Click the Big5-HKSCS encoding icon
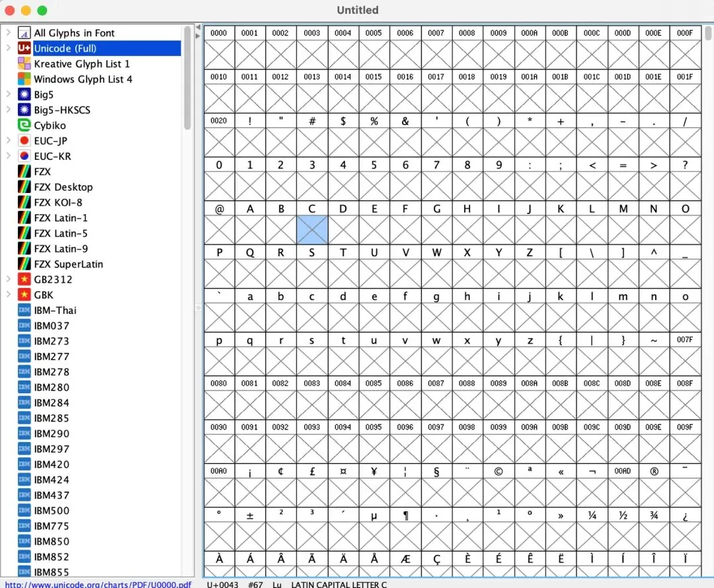This screenshot has height=588, width=714. pyautogui.click(x=24, y=110)
